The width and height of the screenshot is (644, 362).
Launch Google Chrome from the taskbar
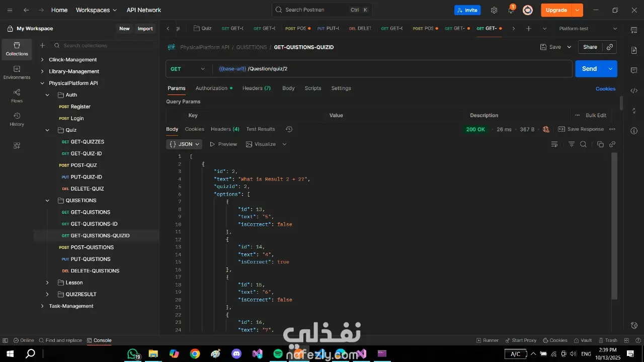195,354
